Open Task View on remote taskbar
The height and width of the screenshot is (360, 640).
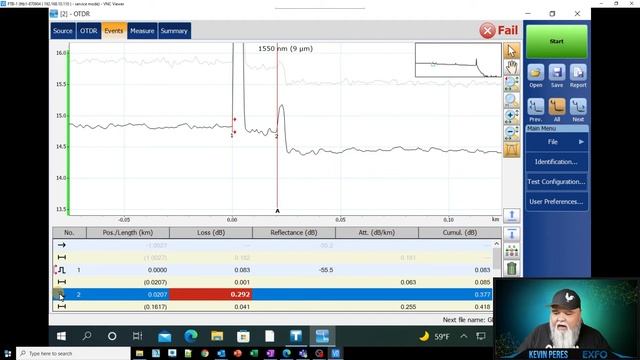pyautogui.click(x=138, y=336)
